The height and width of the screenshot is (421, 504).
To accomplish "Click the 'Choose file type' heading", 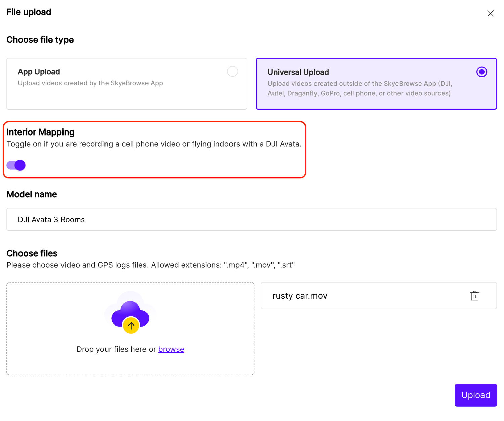I will click(40, 40).
